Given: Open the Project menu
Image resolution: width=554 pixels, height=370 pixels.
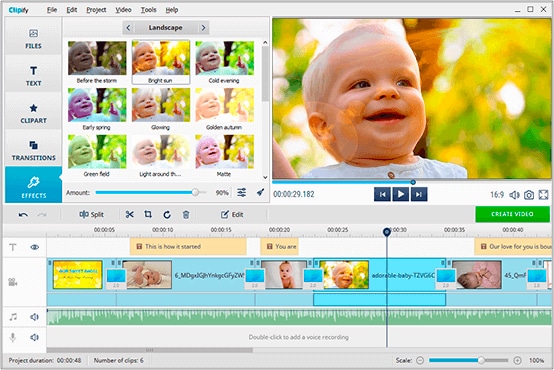Looking at the screenshot, I should 96,10.
